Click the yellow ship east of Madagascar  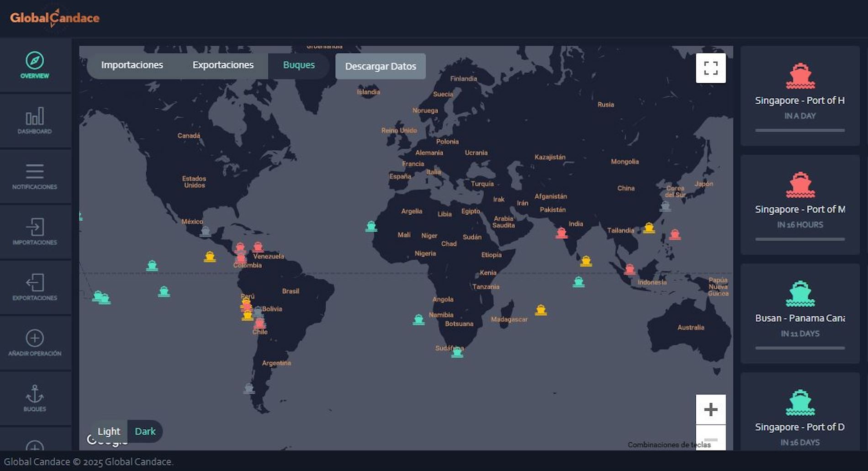point(541,310)
